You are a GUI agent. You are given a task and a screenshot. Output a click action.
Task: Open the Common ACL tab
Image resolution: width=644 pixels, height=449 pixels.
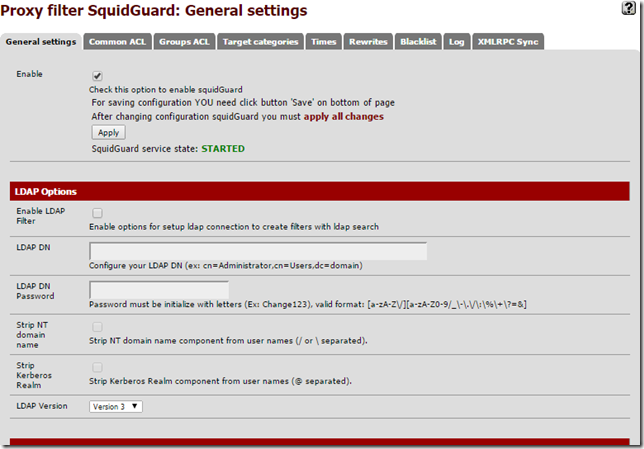tap(117, 42)
